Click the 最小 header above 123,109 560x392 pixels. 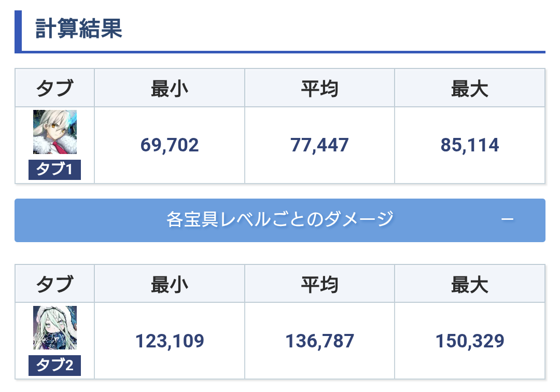pos(170,285)
